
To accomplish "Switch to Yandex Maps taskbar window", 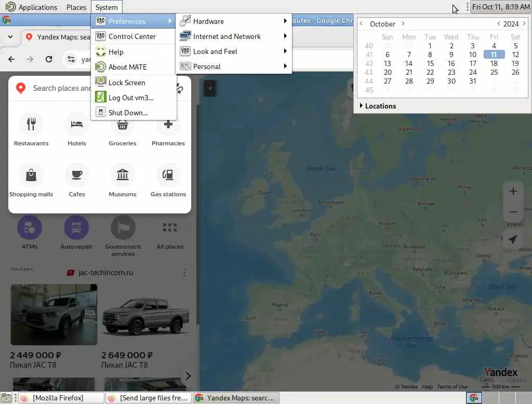I will [236, 398].
